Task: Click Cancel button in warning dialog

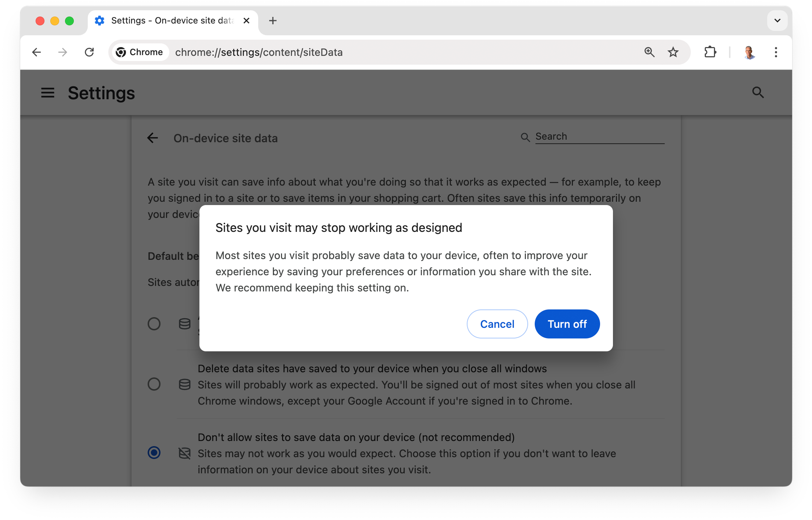Action: 497,323
